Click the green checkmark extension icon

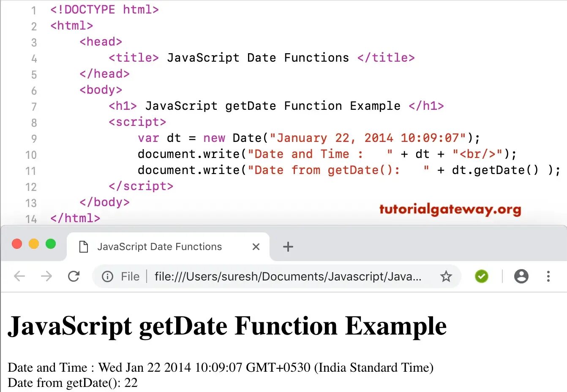(x=482, y=276)
